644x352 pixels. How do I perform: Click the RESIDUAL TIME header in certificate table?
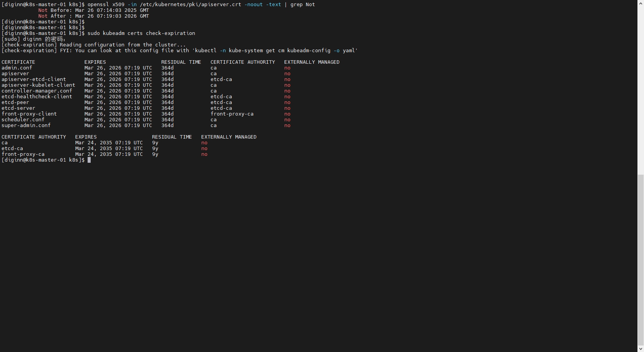pos(181,62)
